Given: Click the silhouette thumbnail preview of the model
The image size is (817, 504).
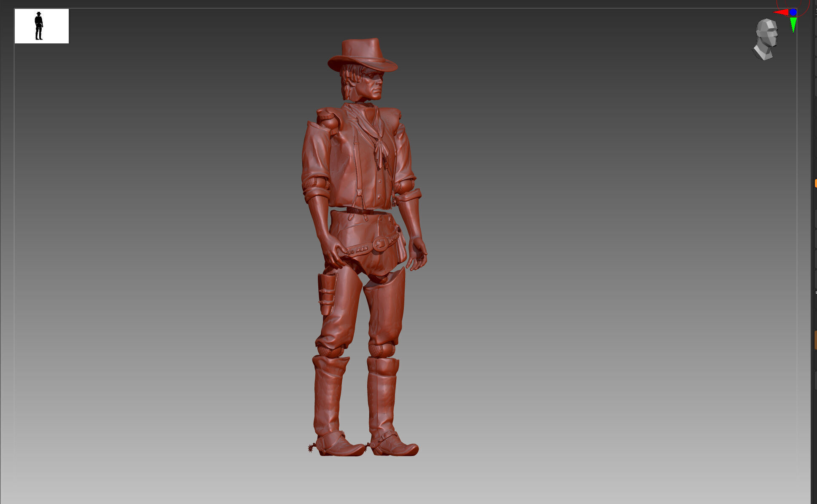Looking at the screenshot, I should pyautogui.click(x=42, y=26).
